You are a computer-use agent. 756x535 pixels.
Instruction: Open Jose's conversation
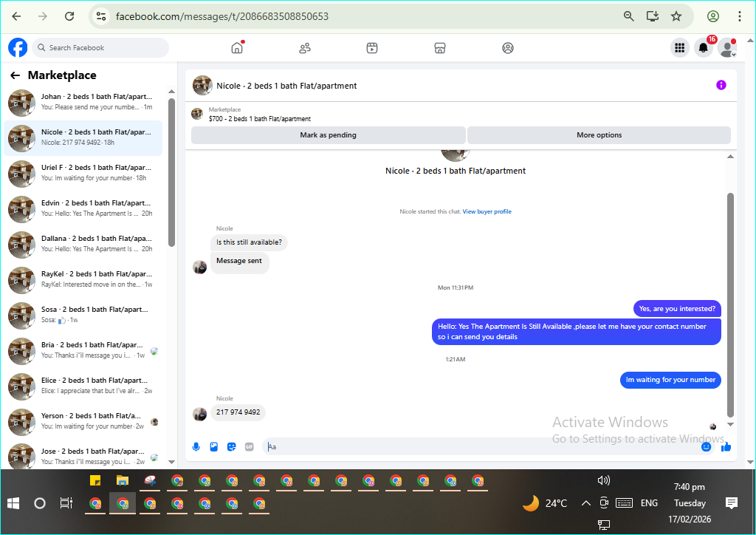[83, 457]
